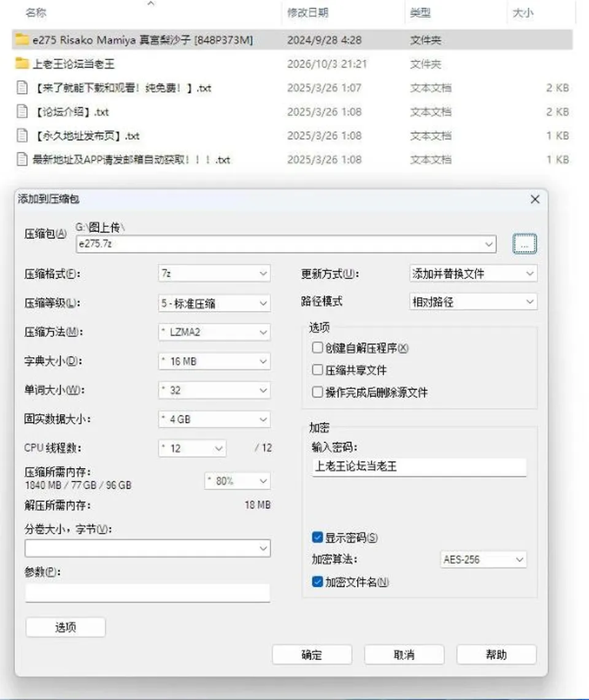Close the 添加到压缩包 dialog
Viewport: 589px width, 700px height.
click(535, 199)
